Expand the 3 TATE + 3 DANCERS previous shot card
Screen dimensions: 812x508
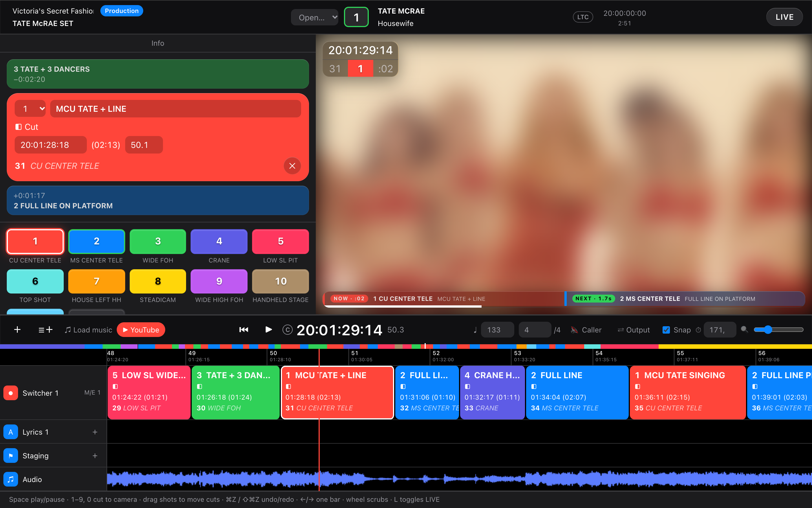pos(158,74)
